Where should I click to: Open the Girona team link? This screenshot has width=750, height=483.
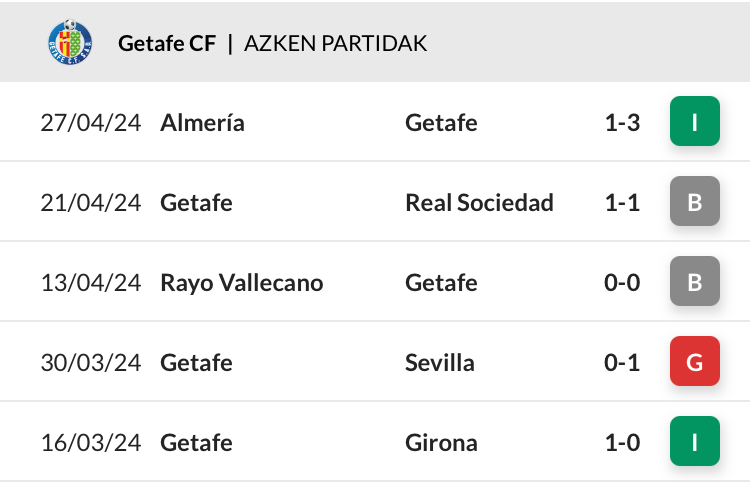point(441,442)
